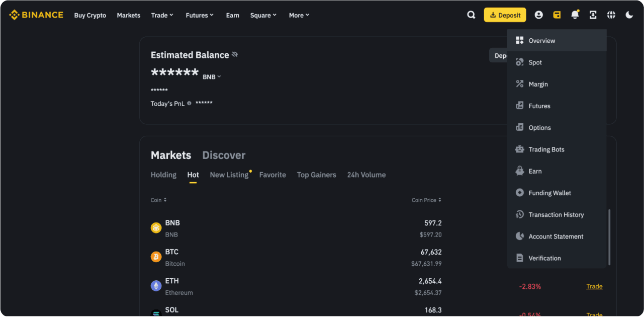
Task: Click the Ethereum coin icon
Action: tap(156, 286)
